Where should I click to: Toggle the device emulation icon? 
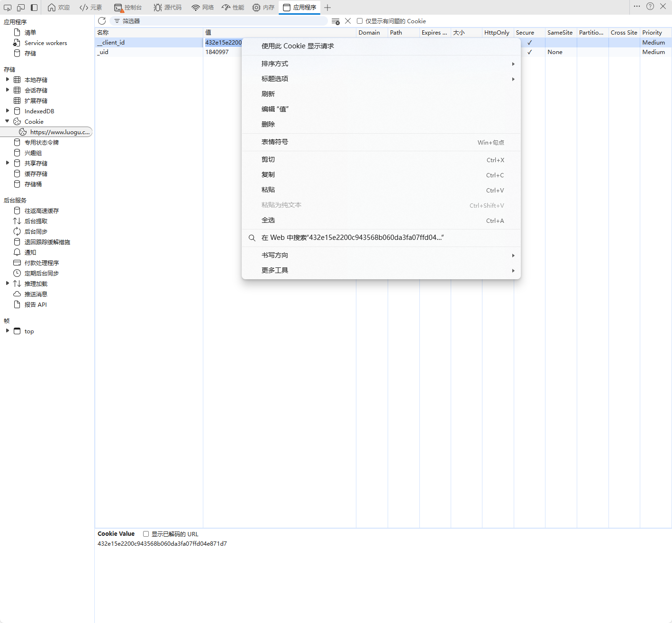tap(21, 8)
